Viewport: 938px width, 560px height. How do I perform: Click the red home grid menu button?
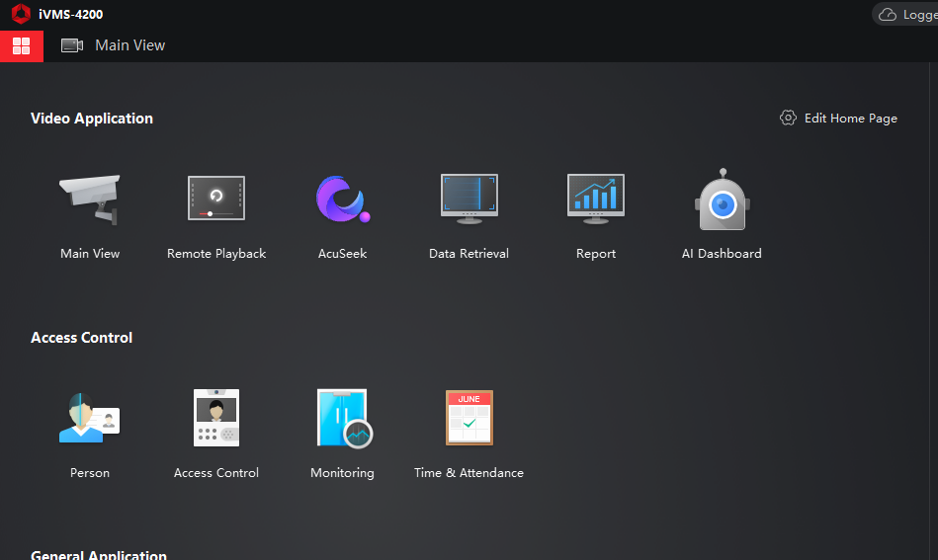click(22, 45)
